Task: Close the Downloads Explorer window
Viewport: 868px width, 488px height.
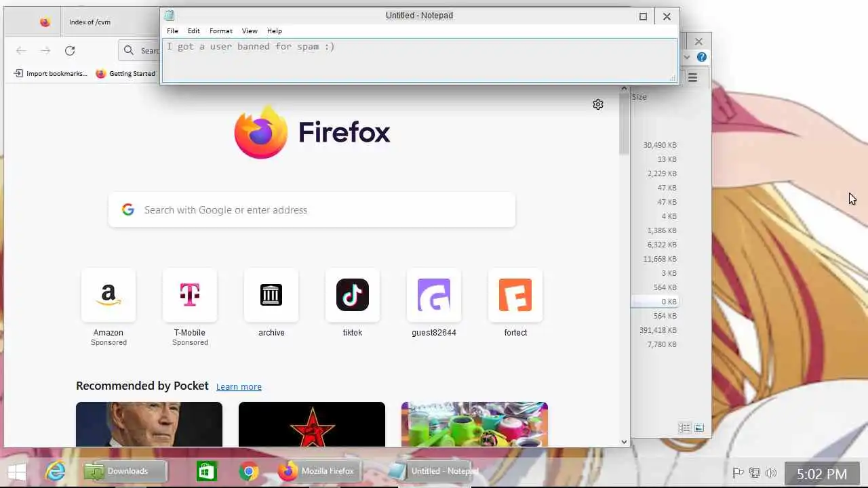Action: tap(698, 41)
